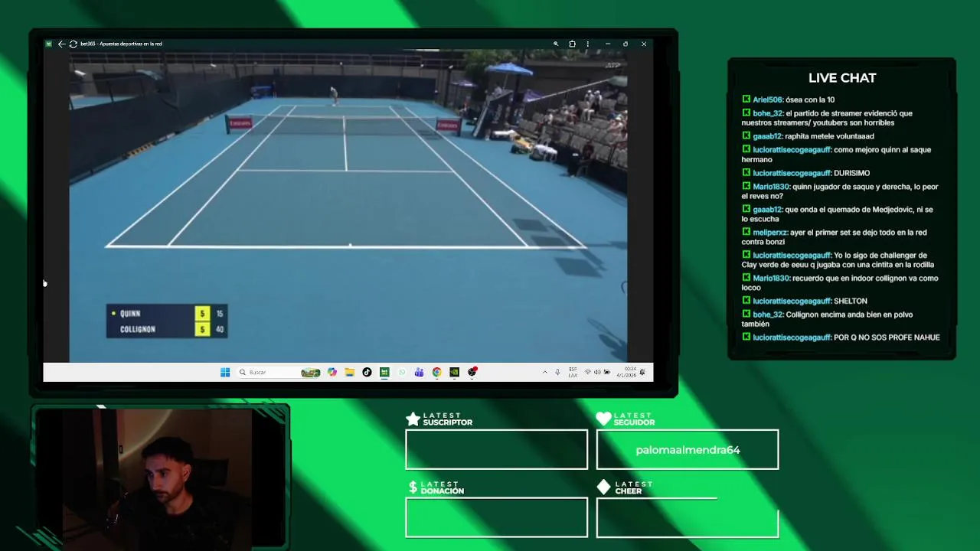Reload the bet365 page

click(73, 44)
